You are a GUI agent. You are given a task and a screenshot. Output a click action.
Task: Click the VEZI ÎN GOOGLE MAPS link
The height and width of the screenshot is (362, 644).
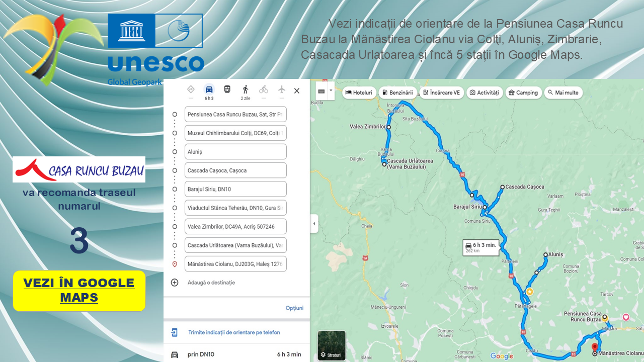(79, 290)
